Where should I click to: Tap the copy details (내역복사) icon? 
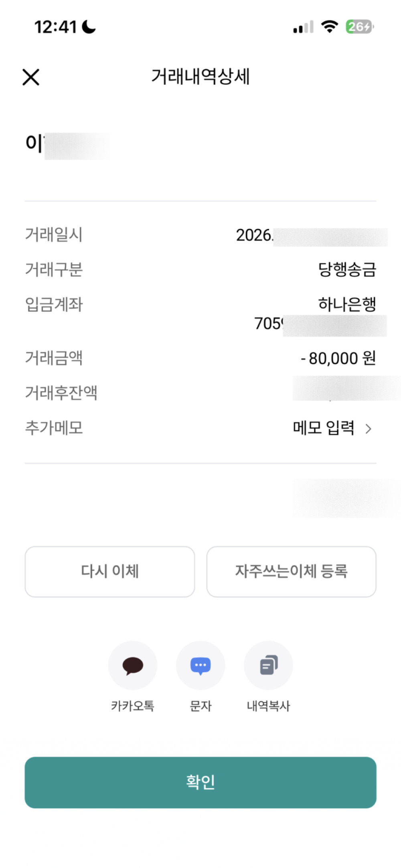click(x=269, y=665)
